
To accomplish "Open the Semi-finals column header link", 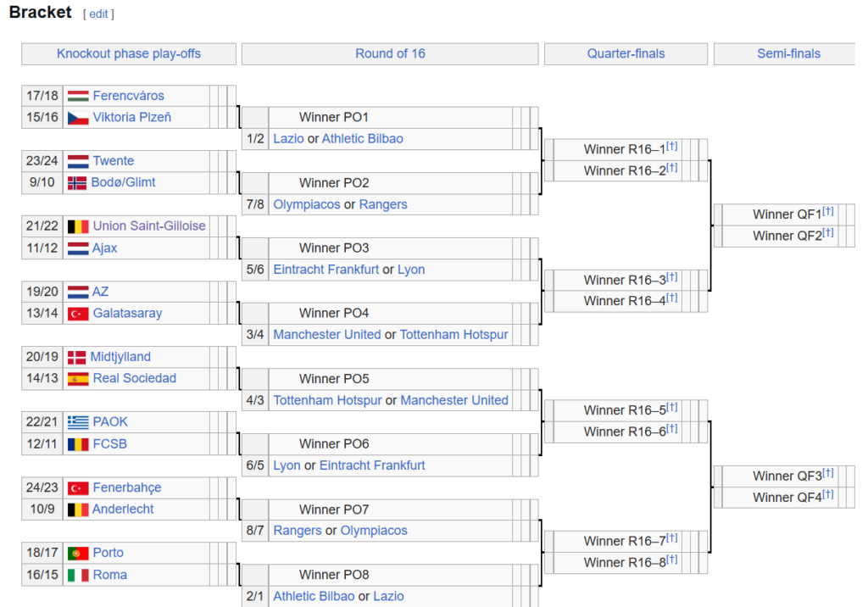I will click(x=788, y=53).
